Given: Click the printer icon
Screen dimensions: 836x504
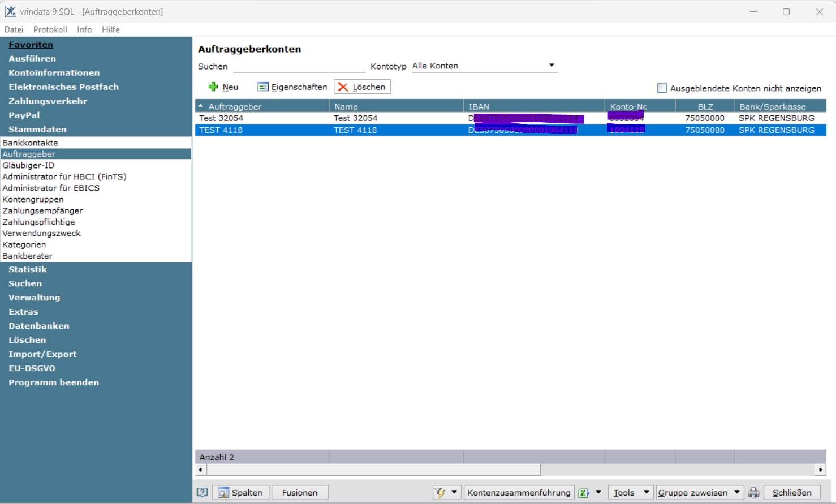Looking at the screenshot, I should (x=753, y=493).
